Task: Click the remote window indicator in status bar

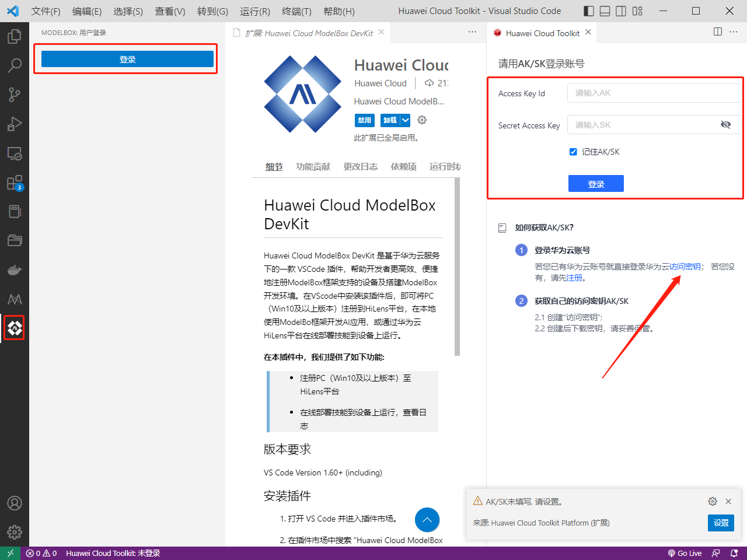Action: pos(11,553)
